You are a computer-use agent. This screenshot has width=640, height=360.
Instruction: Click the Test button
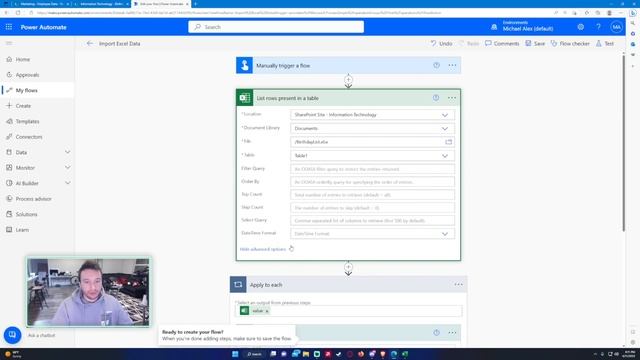click(605, 43)
